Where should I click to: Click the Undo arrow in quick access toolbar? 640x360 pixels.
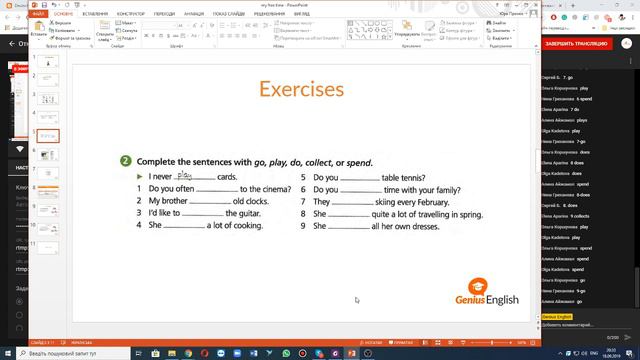click(54, 5)
